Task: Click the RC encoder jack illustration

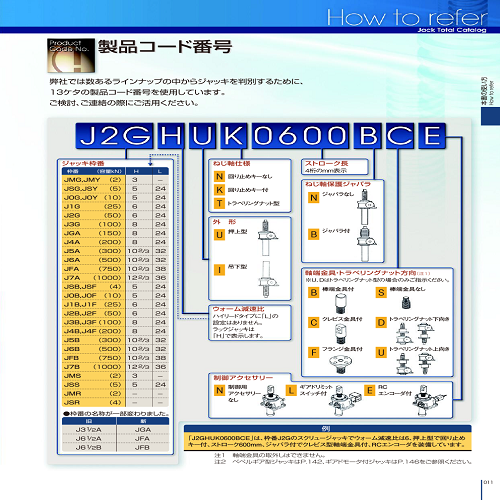Action: tap(428, 400)
